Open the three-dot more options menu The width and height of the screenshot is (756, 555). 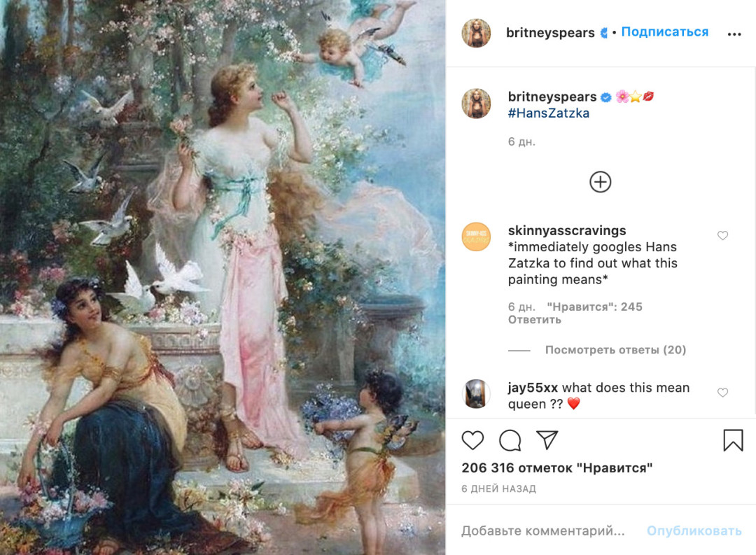click(734, 34)
